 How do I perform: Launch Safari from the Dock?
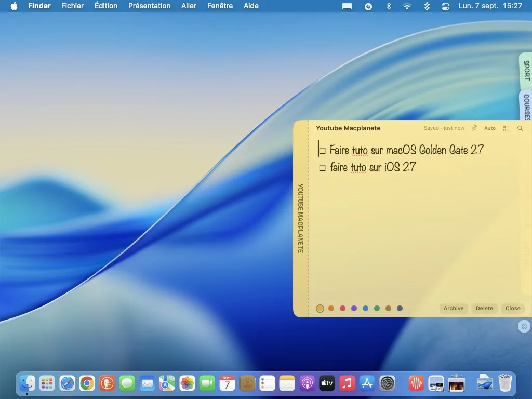[67, 384]
